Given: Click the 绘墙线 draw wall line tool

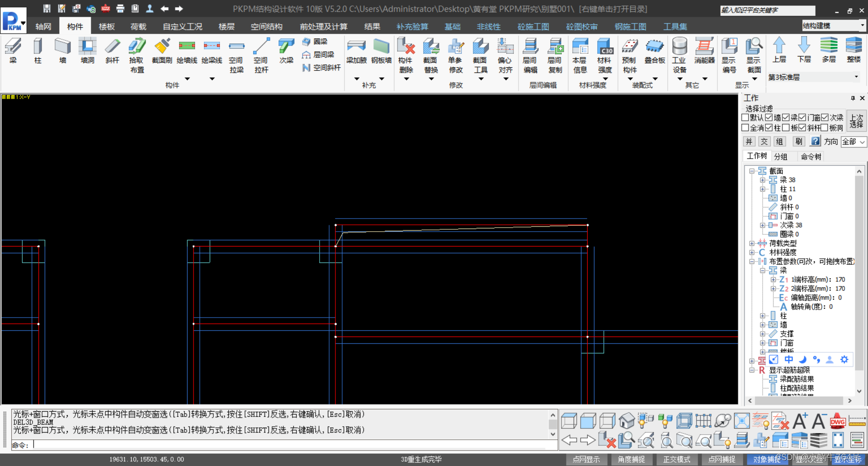Looking at the screenshot, I should point(187,50).
